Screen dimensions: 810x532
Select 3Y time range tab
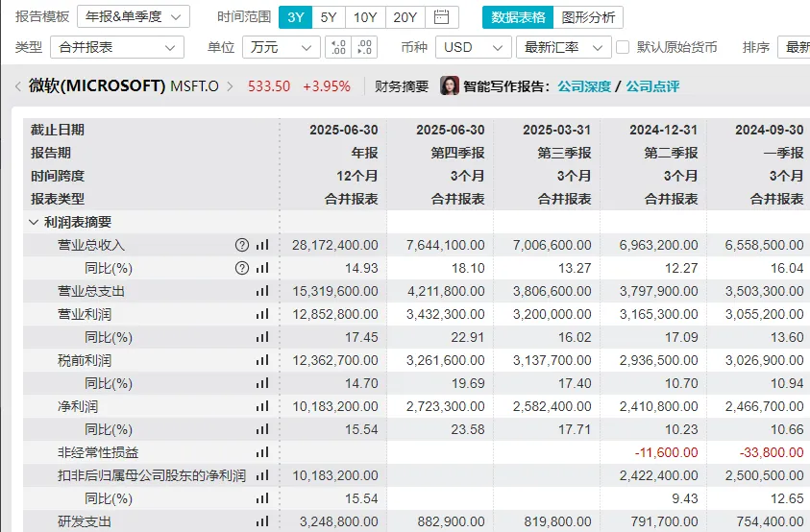[296, 17]
